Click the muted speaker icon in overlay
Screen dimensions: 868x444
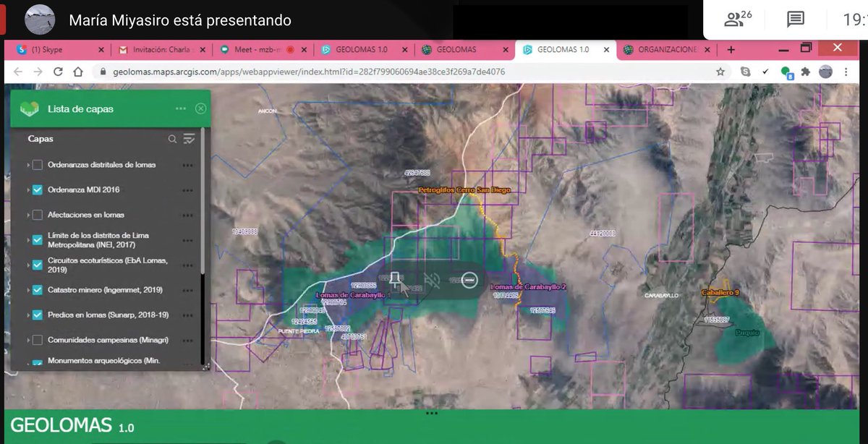click(433, 281)
